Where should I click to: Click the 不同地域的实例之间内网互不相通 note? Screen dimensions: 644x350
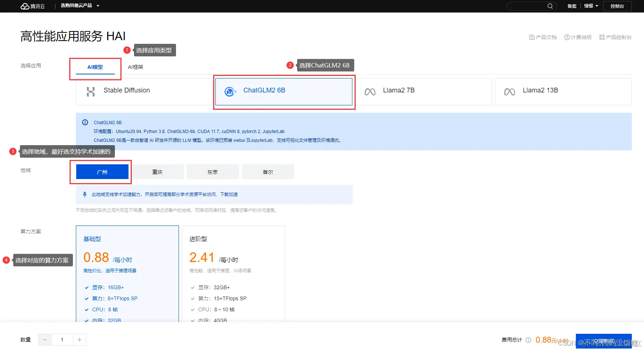coord(177,210)
